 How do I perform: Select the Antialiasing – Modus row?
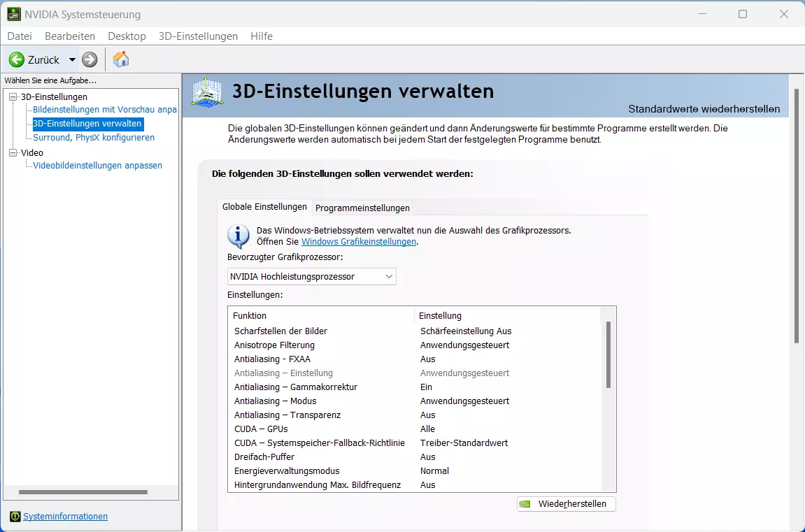(x=414, y=401)
